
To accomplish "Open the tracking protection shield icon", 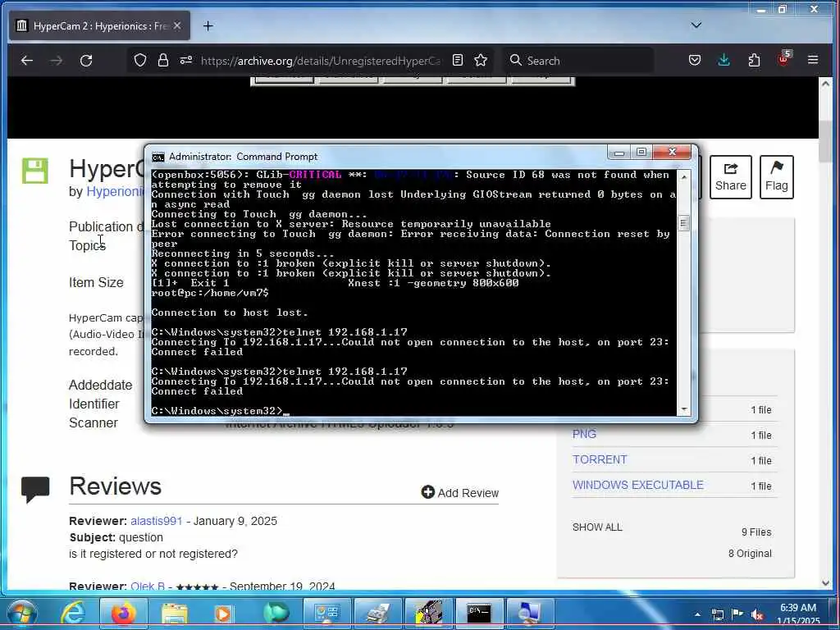I will [x=139, y=61].
